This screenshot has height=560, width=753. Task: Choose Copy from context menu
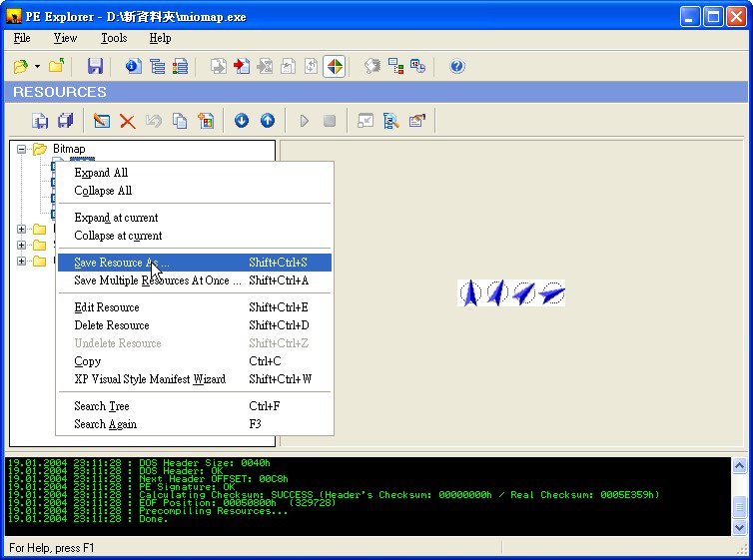pos(195,361)
